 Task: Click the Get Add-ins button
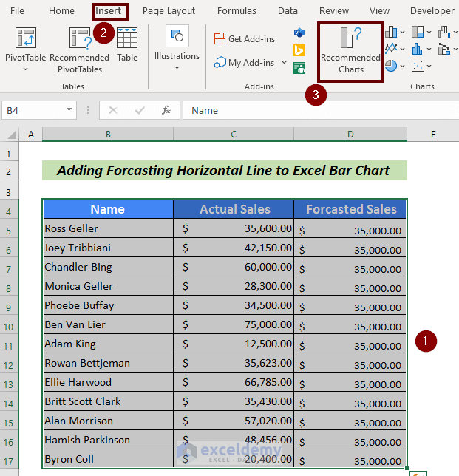(243, 38)
